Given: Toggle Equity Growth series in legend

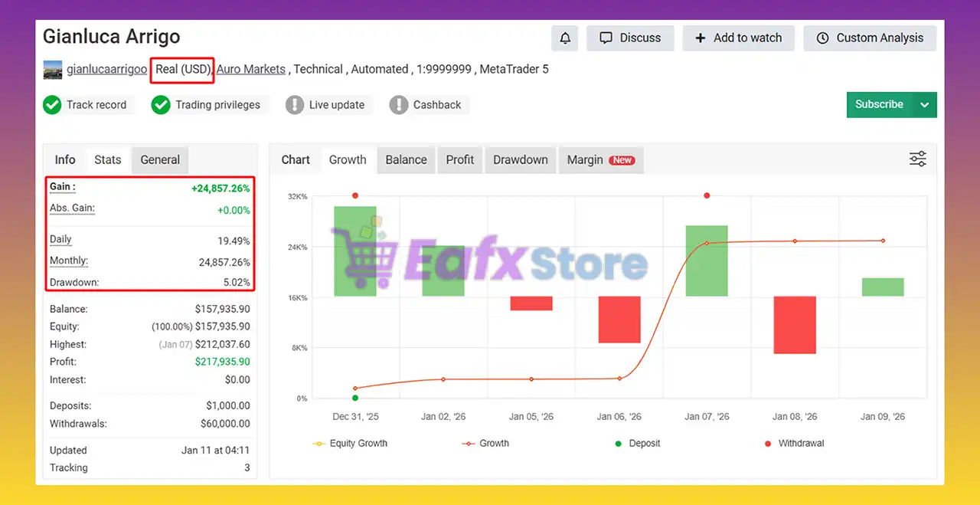Looking at the screenshot, I should [x=350, y=443].
